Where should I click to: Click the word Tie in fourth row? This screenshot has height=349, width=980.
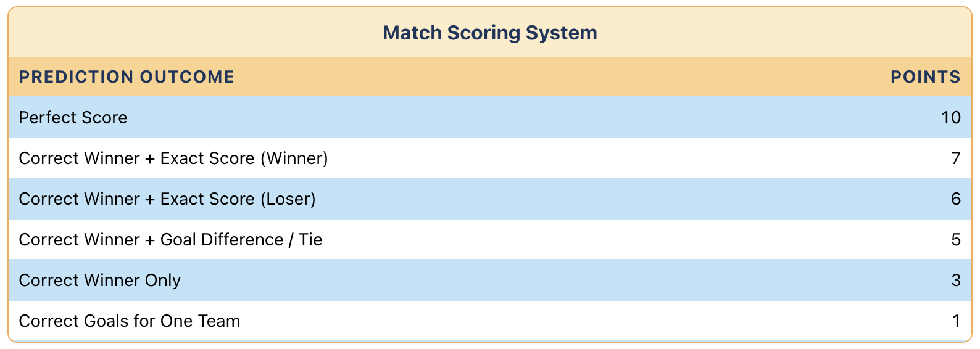pyautogui.click(x=310, y=240)
